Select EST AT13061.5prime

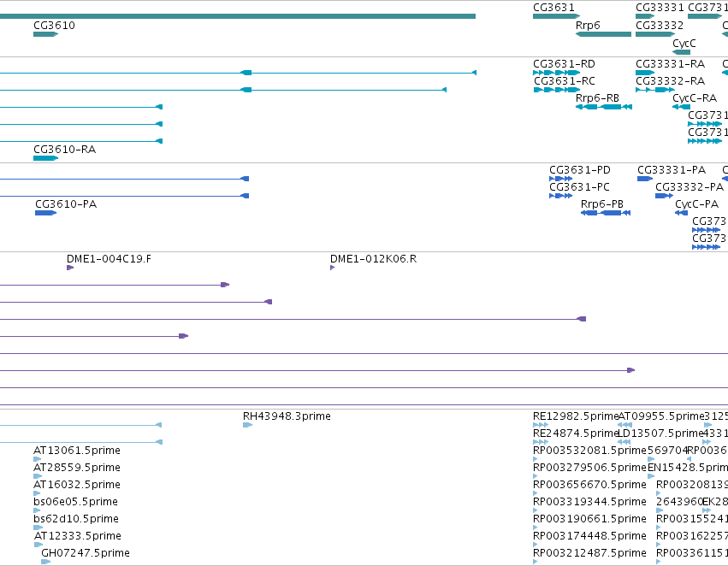coord(77,451)
